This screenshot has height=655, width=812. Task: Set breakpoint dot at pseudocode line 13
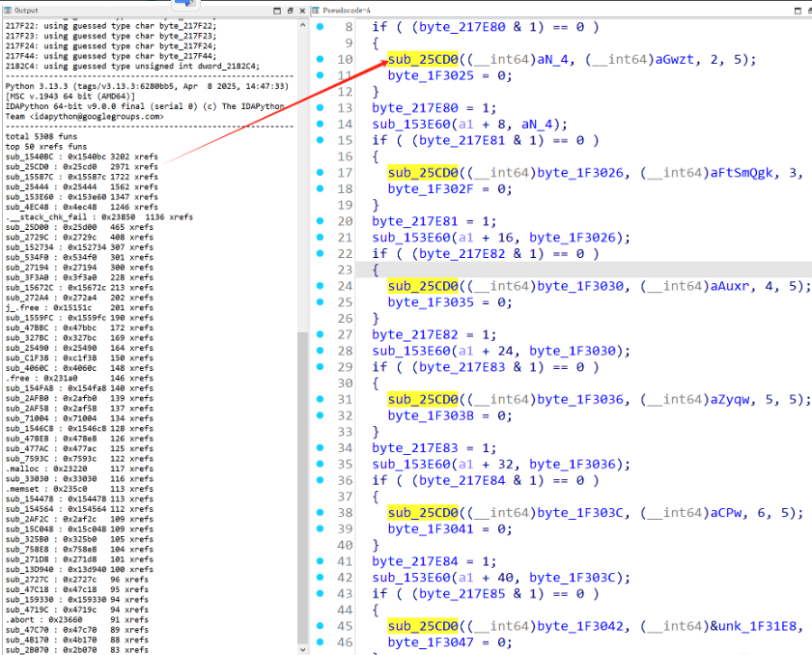pos(320,108)
